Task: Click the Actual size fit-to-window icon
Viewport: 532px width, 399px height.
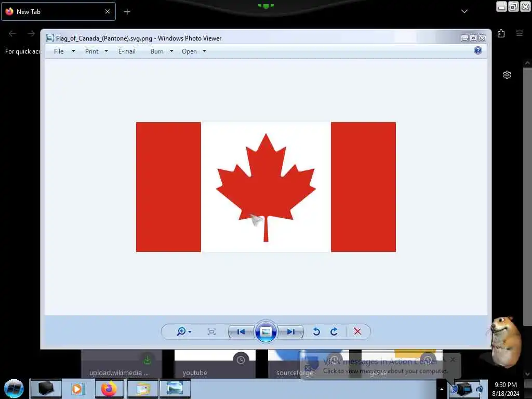Action: (211, 332)
